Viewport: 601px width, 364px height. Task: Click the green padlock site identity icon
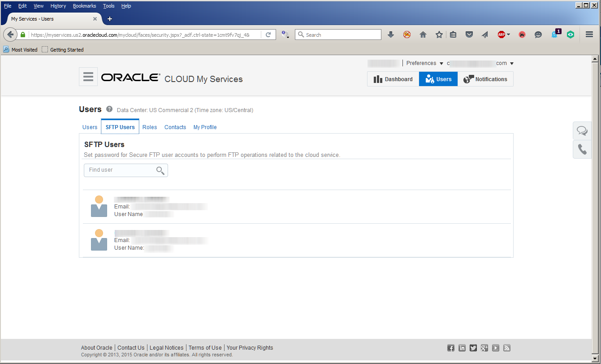click(x=23, y=35)
